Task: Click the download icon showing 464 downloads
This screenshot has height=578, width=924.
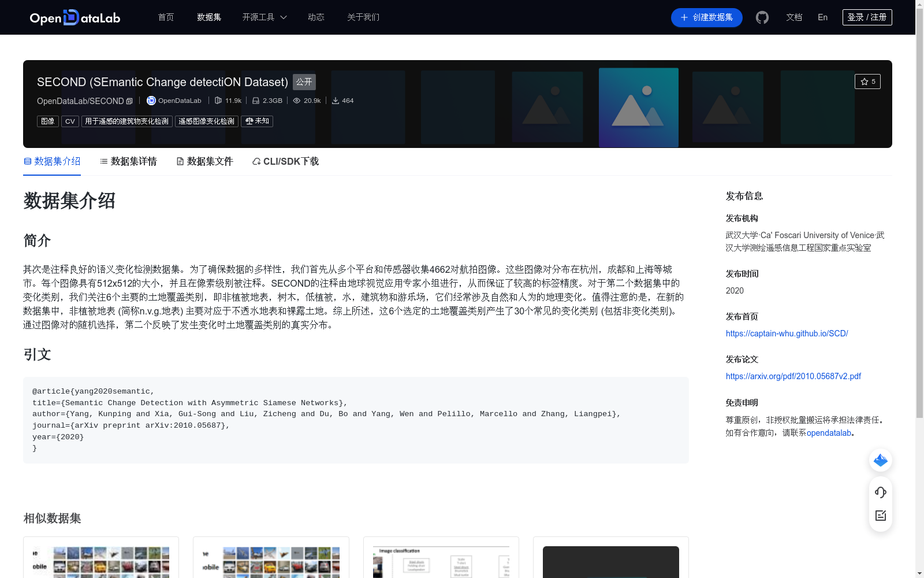Action: 336,100
